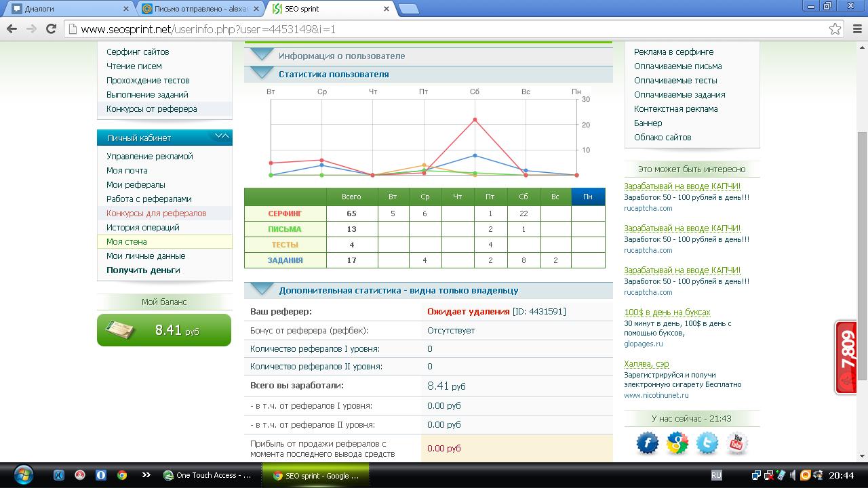Viewport: 868px width, 488px height.
Task: Click the page vertical scrollbar thumb
Action: coord(862,256)
